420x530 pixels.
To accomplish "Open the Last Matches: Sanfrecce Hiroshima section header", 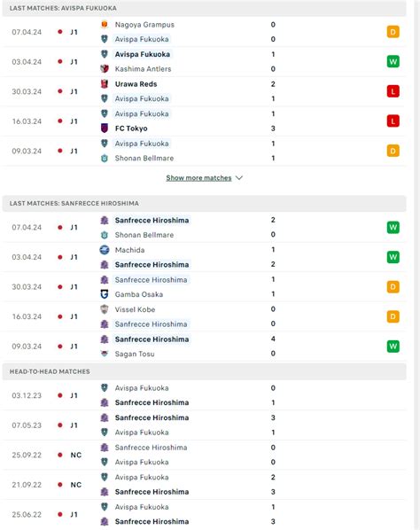I will (204, 204).
